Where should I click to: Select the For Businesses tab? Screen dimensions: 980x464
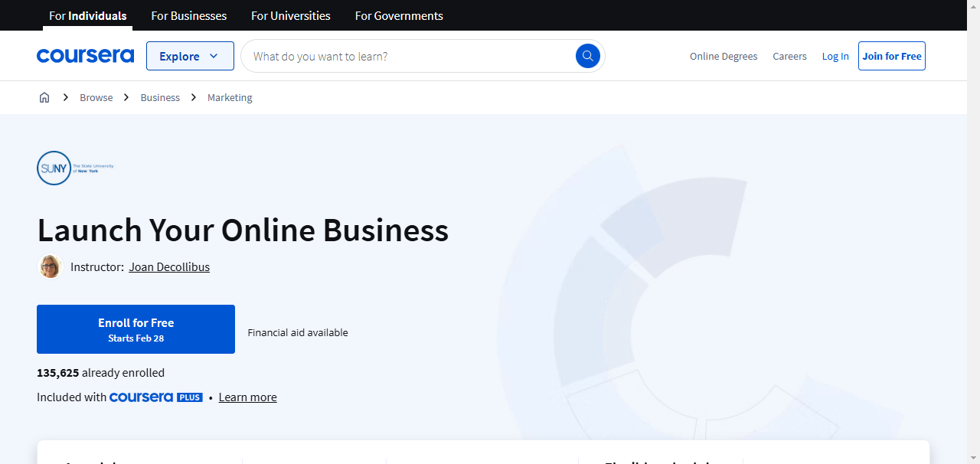[188, 15]
